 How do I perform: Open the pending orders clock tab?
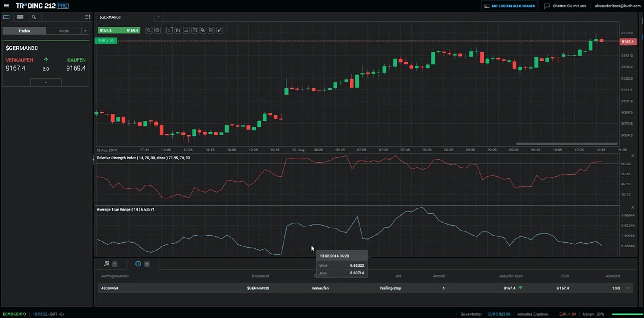click(x=138, y=264)
